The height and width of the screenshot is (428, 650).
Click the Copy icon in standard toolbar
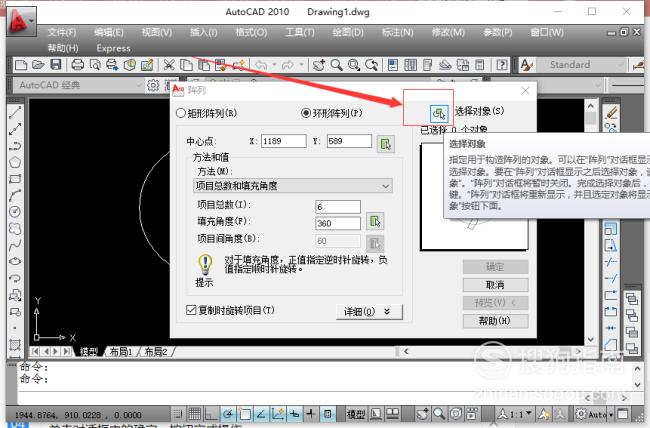coord(186,65)
